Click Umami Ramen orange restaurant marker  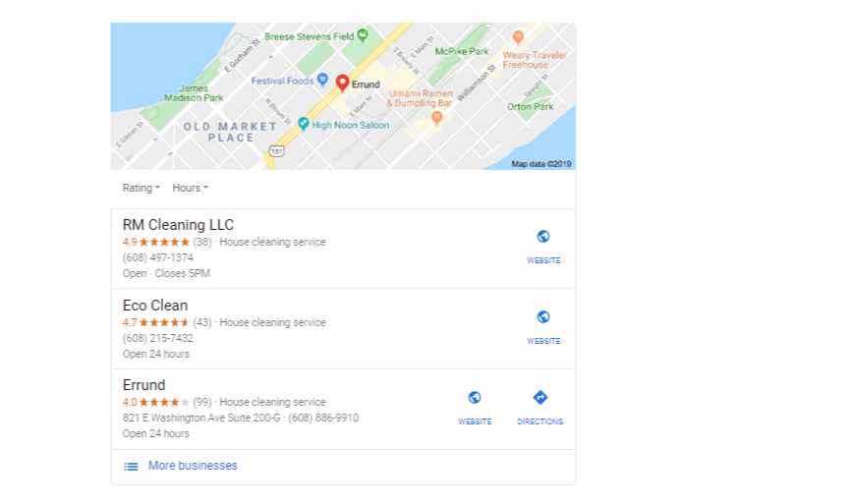436,117
